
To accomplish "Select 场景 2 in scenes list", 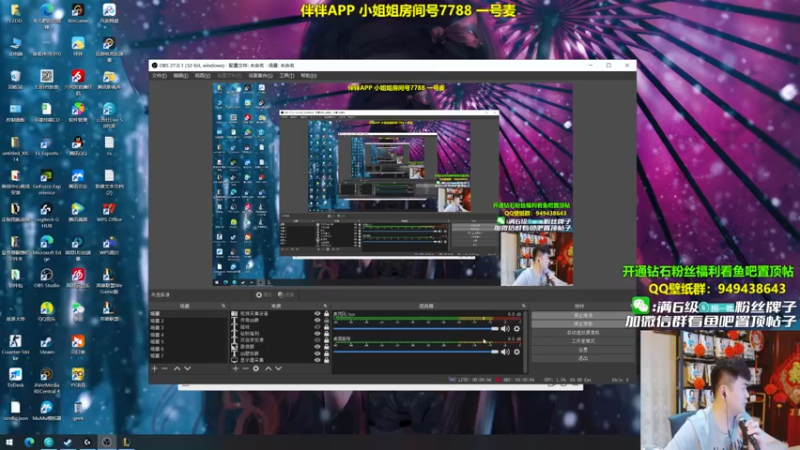I will point(187,321).
